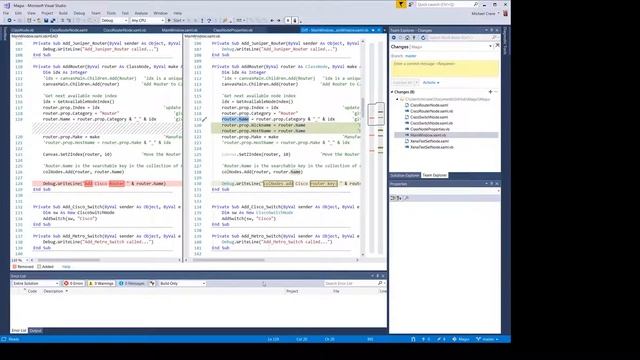
Task: Open the Build menu
Action: tap(63, 13)
